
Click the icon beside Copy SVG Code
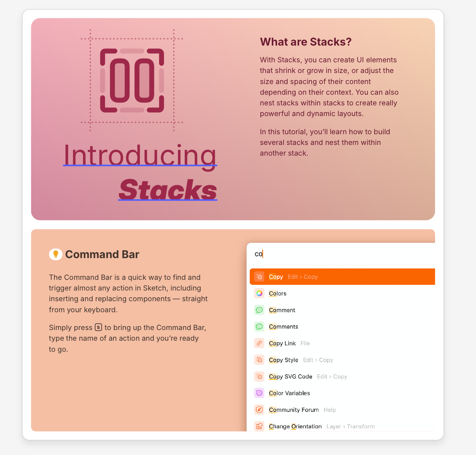pos(259,376)
